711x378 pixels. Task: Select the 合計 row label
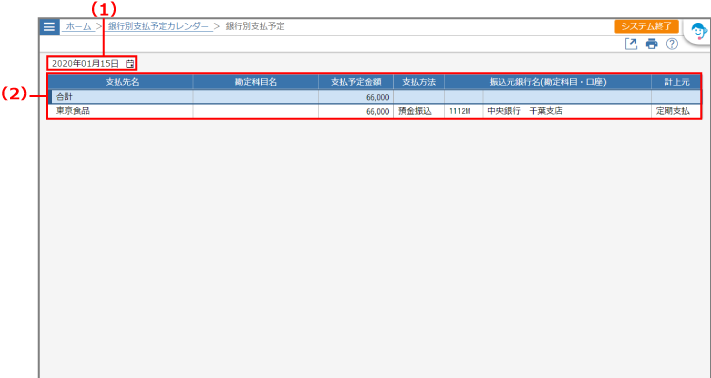[x=64, y=97]
